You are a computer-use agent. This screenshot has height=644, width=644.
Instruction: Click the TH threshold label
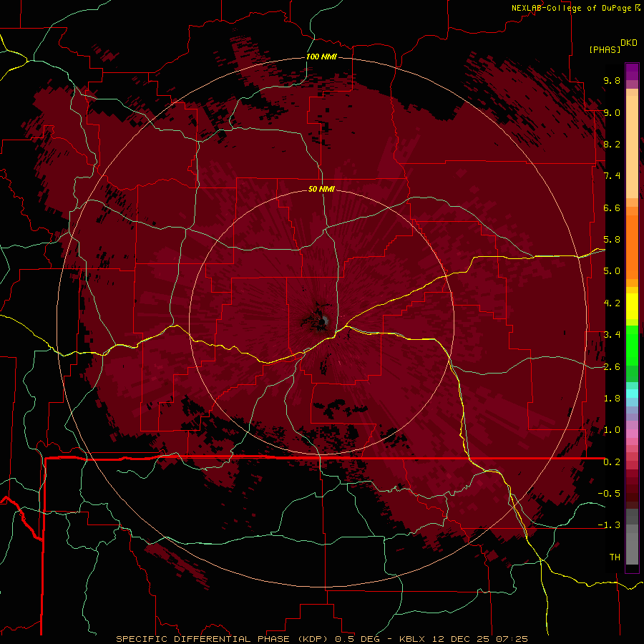click(615, 557)
